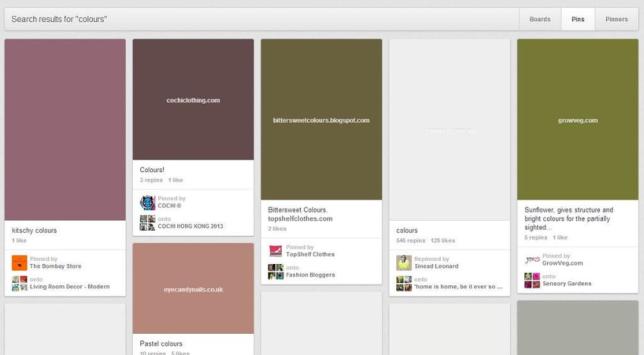This screenshot has height=355, width=644.
Task: Visit the COCHI ® pinner name link
Action: point(169,206)
